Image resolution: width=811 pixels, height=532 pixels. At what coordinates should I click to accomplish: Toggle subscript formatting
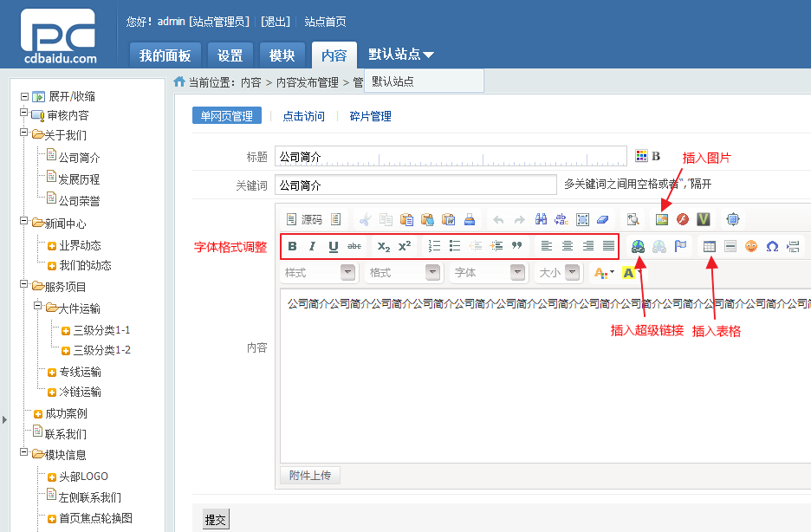(x=383, y=246)
